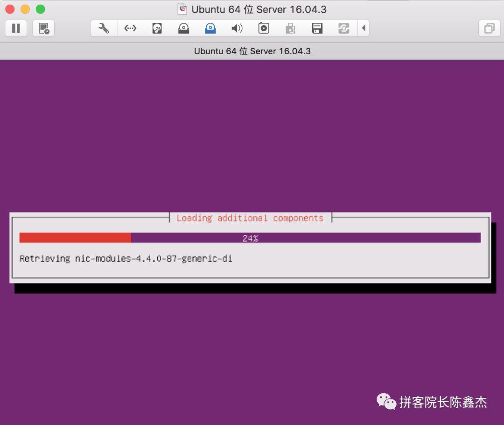Viewport: 504px width, 425px height.
Task: Collapse the toolbar using the left-pointing chevron
Action: pyautogui.click(x=364, y=28)
